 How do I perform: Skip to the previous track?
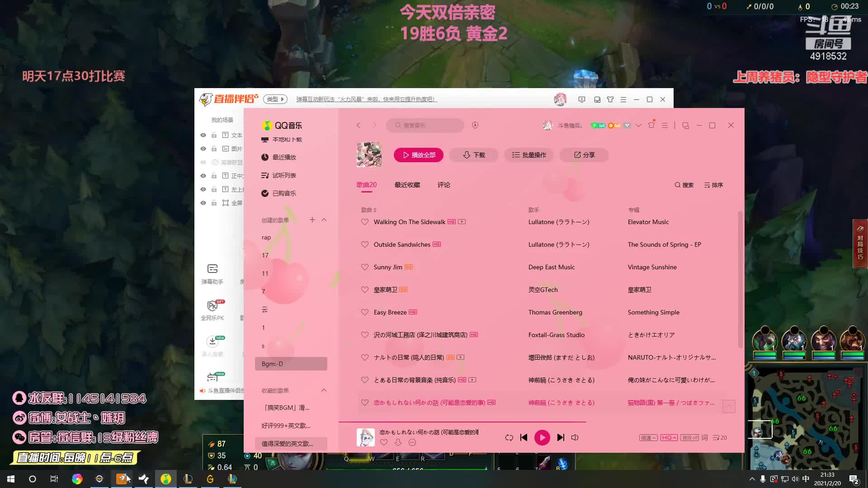[524, 437]
